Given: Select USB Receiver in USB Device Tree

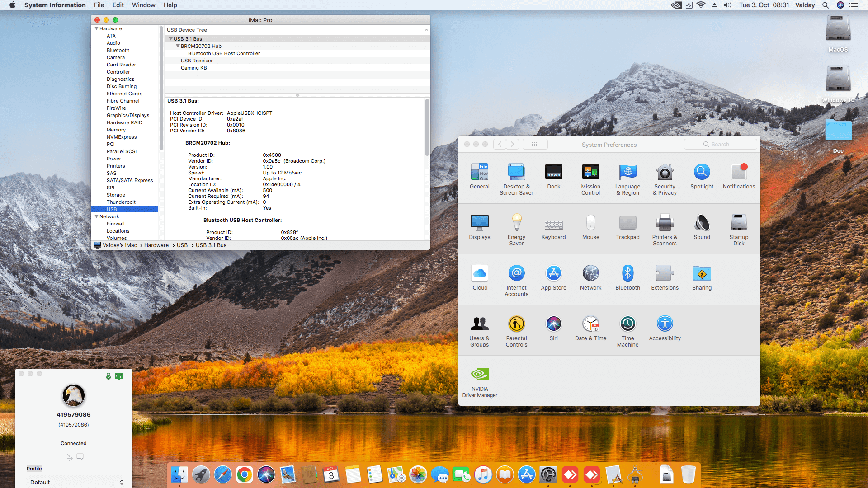Looking at the screenshot, I should (x=197, y=61).
